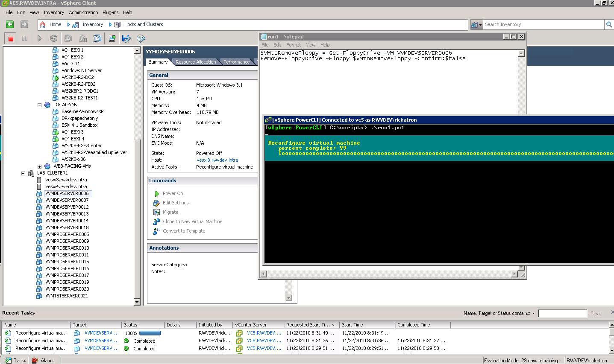Image resolution: width=614 pixels, height=364 pixels.
Task: Select VVMDEVSERVER0007 in the tree
Action: 67,200
